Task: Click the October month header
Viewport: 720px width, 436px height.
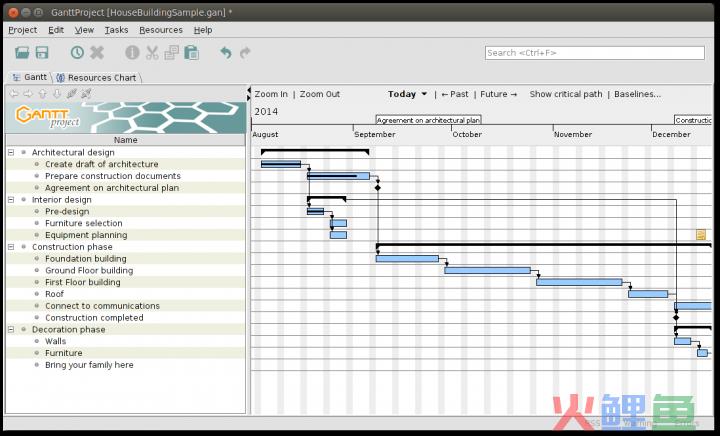Action: 467,134
